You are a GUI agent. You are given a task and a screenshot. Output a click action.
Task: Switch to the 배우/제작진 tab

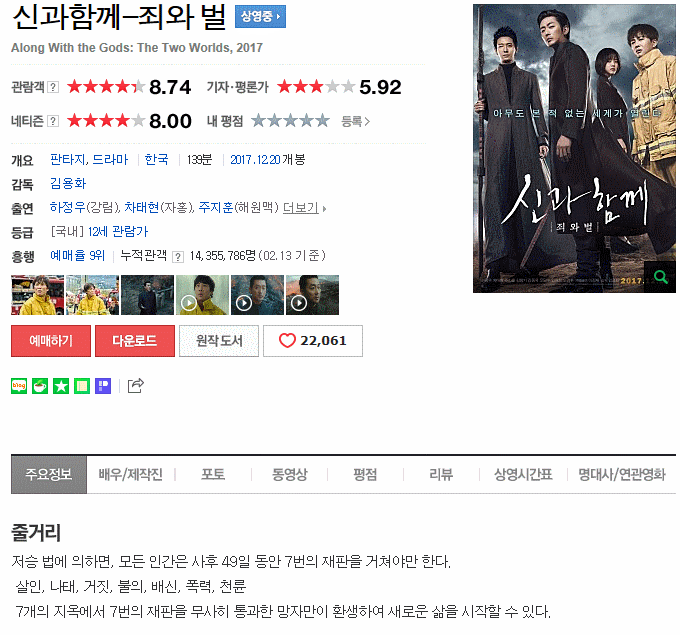131,475
